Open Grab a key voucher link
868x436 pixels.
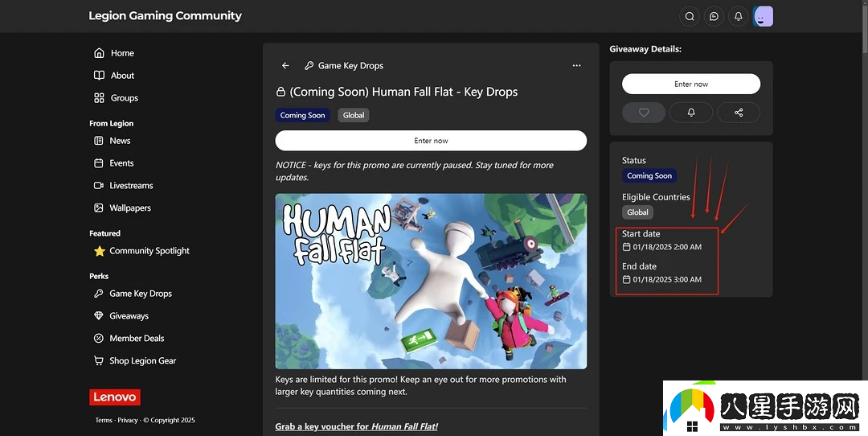point(357,426)
